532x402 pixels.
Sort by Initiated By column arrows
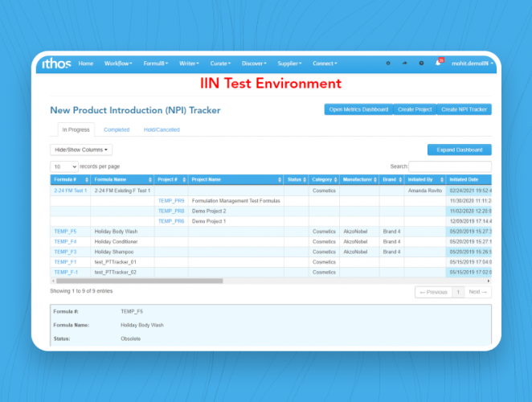(x=442, y=179)
